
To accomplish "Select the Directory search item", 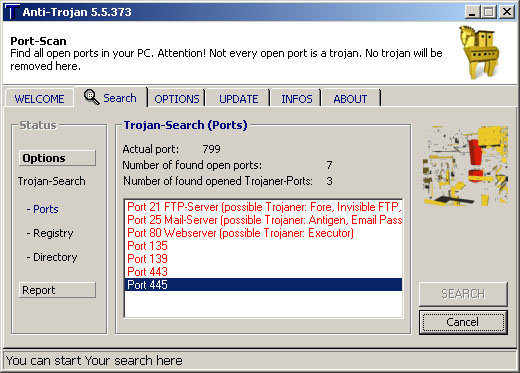I will (x=52, y=257).
